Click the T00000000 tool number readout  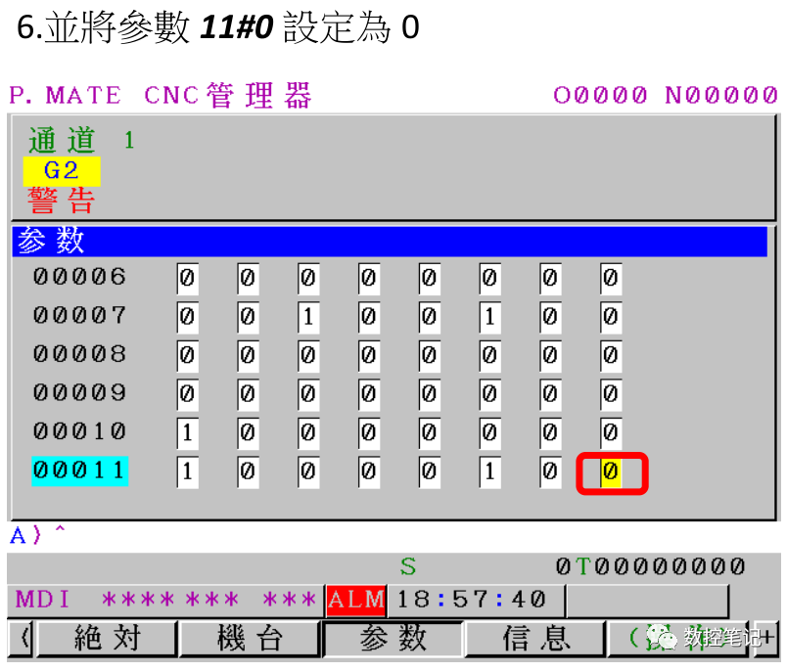coord(660,566)
